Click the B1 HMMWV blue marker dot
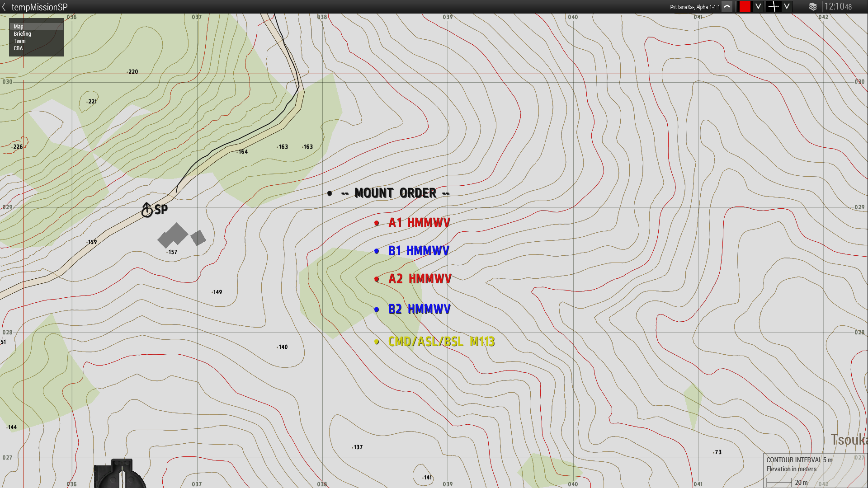The image size is (868, 488). tap(377, 251)
